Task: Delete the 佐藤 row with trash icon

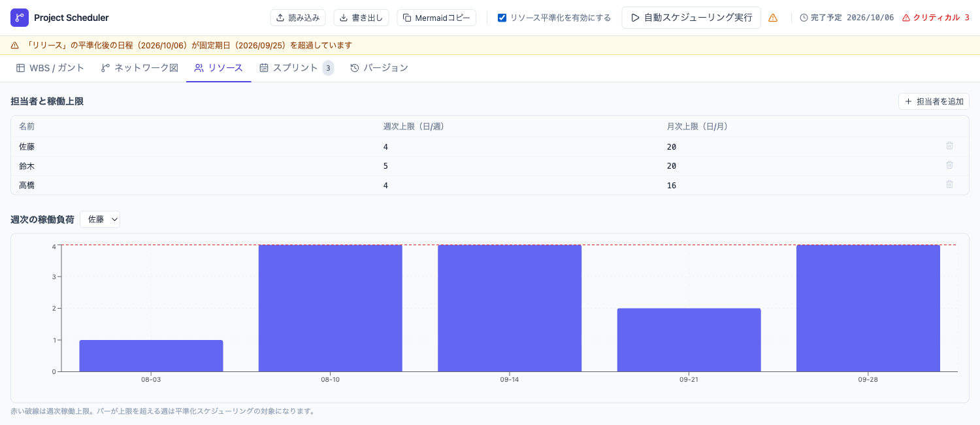Action: point(949,146)
